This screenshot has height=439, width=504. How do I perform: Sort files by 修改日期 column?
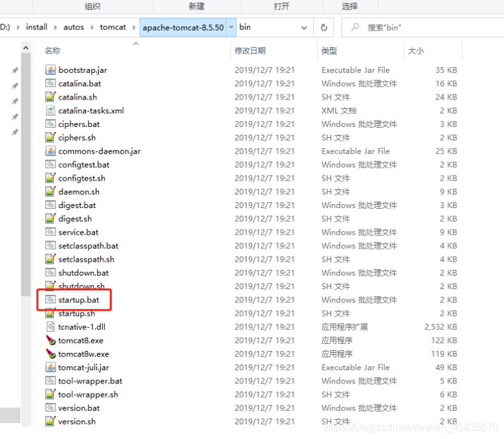point(250,50)
